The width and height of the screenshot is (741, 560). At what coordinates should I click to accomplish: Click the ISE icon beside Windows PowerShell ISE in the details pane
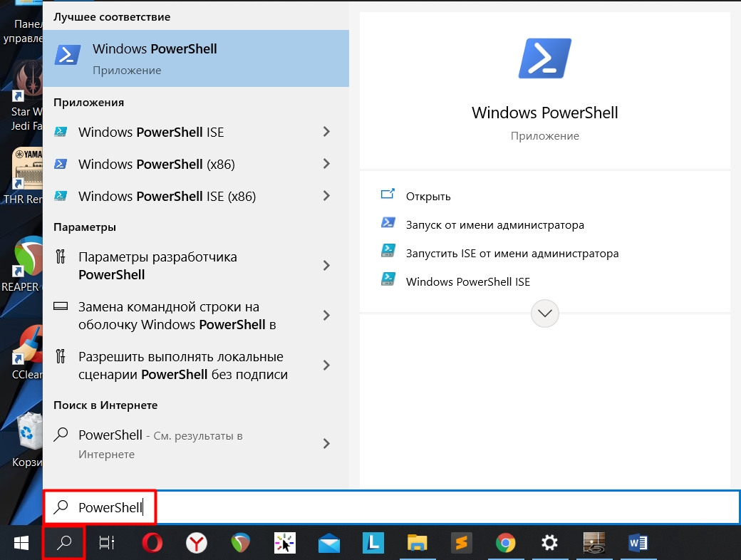point(388,279)
